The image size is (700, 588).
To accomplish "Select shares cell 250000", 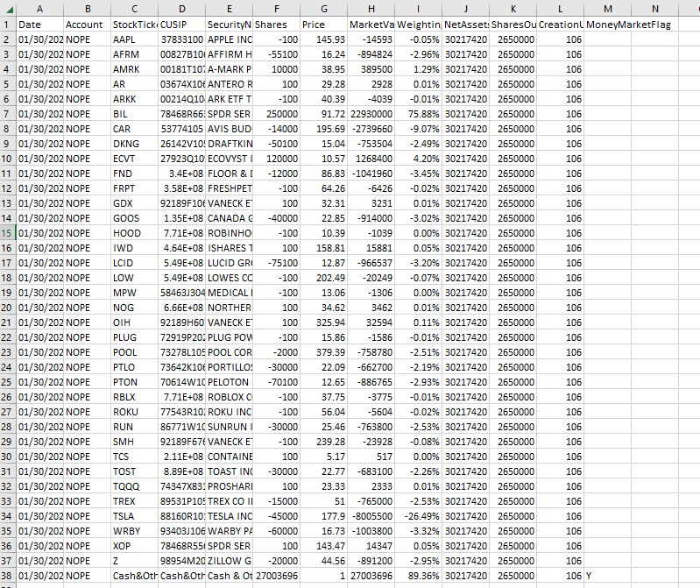I will click(276, 114).
